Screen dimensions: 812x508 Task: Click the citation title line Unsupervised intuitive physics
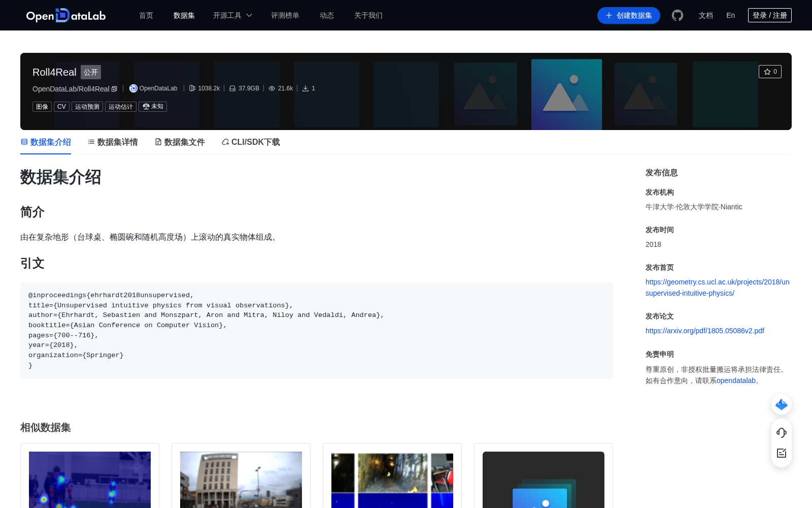[161, 305]
